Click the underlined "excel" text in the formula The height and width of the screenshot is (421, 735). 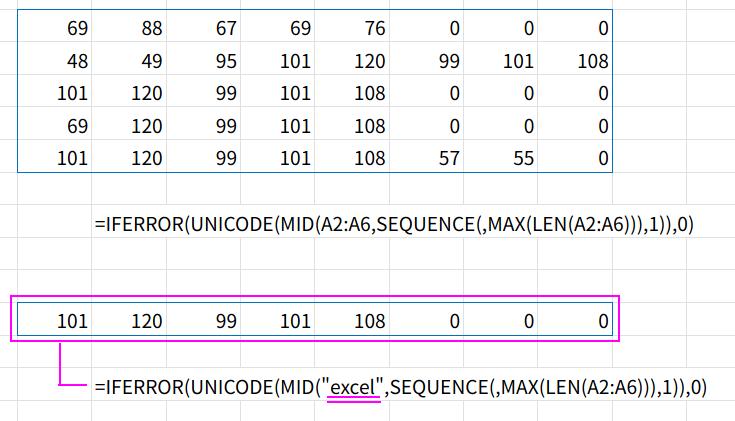click(x=355, y=387)
